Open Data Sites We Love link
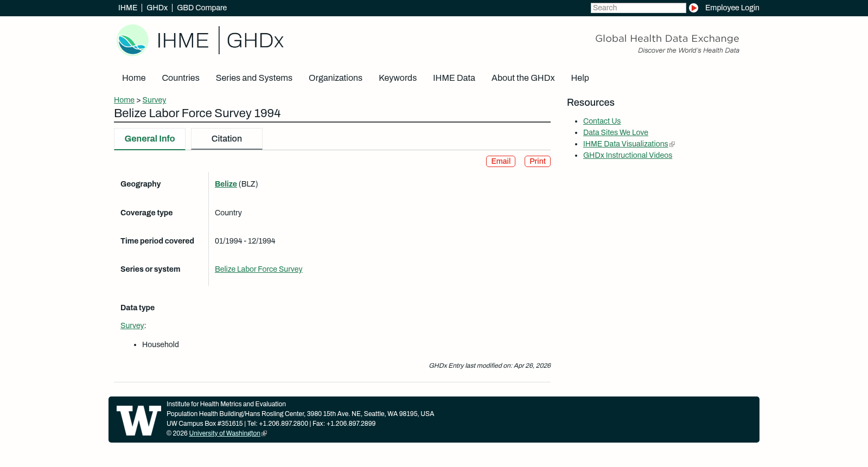The width and height of the screenshot is (868, 467). 616,133
